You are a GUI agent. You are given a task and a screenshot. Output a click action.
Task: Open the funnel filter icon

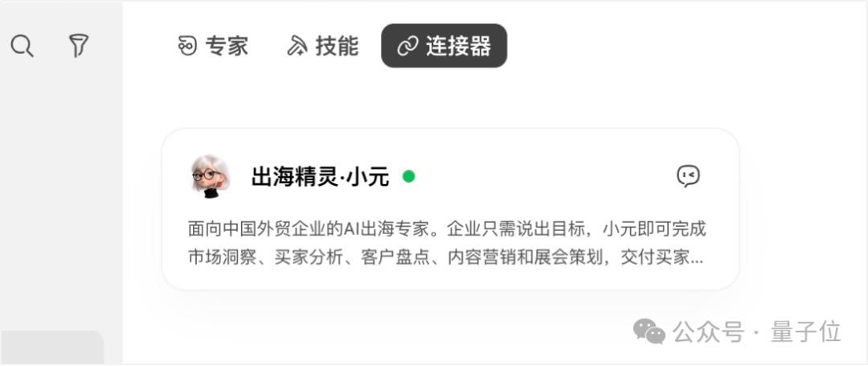pos(79,45)
